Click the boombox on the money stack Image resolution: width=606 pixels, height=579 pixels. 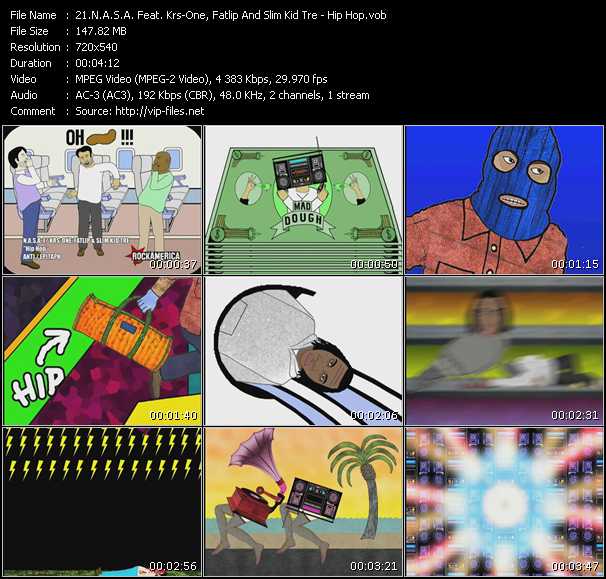[x=300, y=170]
